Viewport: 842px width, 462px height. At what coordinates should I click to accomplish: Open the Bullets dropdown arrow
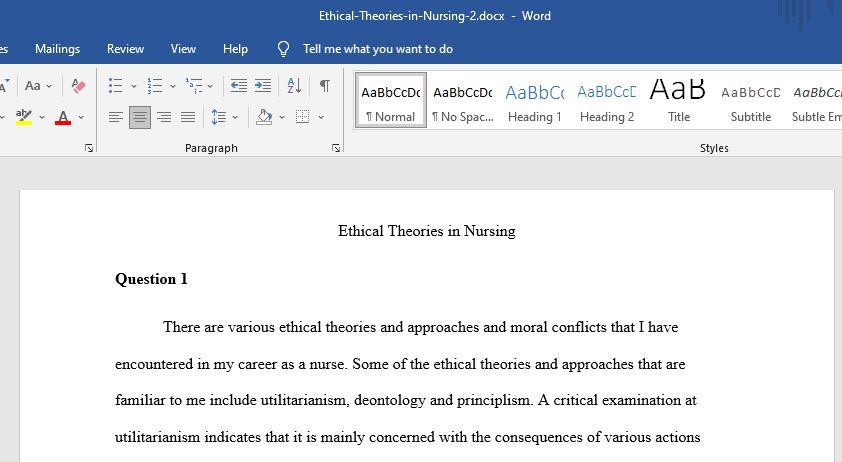[134, 86]
